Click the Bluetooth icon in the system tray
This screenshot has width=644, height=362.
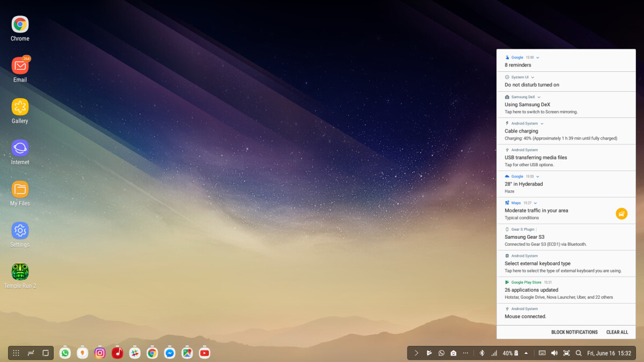click(481, 353)
